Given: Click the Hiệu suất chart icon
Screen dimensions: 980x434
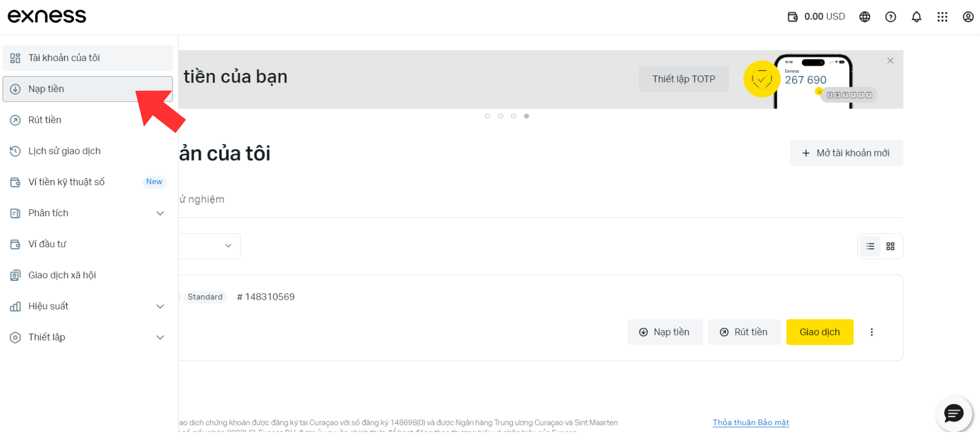Looking at the screenshot, I should [15, 307].
